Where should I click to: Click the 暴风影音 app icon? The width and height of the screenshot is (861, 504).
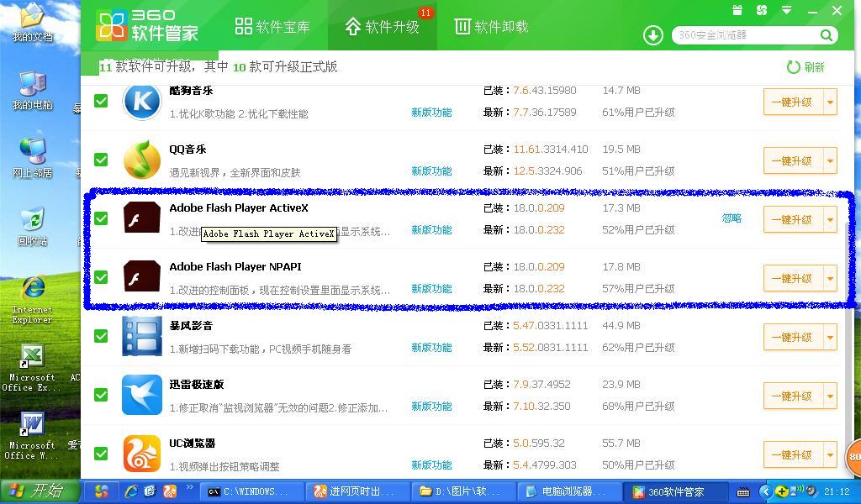[x=142, y=336]
